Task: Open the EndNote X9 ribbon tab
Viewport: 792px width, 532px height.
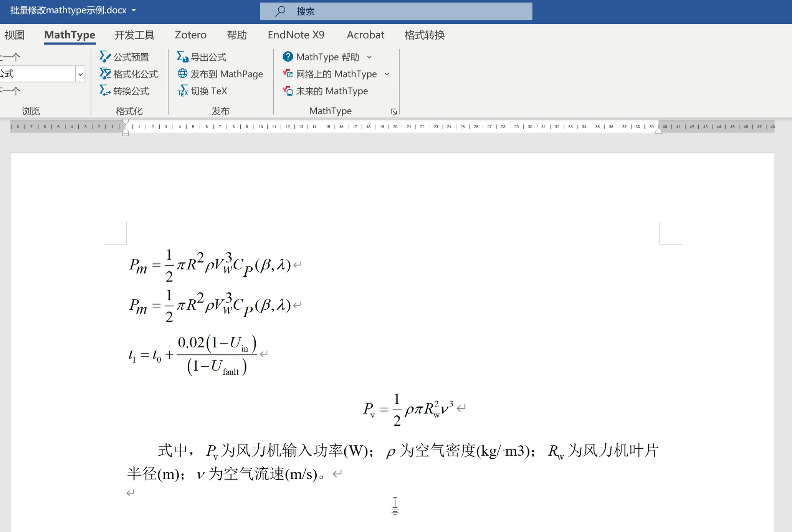Action: coord(296,35)
